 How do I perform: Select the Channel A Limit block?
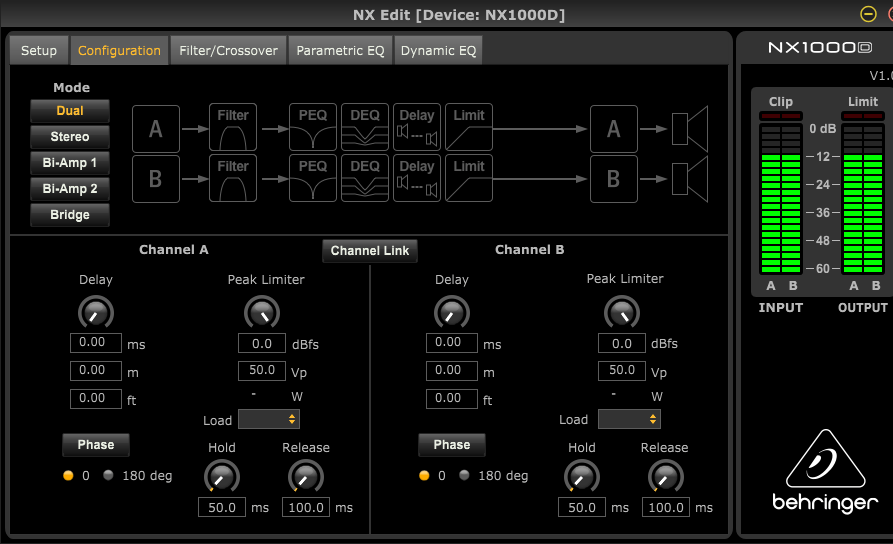[469, 127]
